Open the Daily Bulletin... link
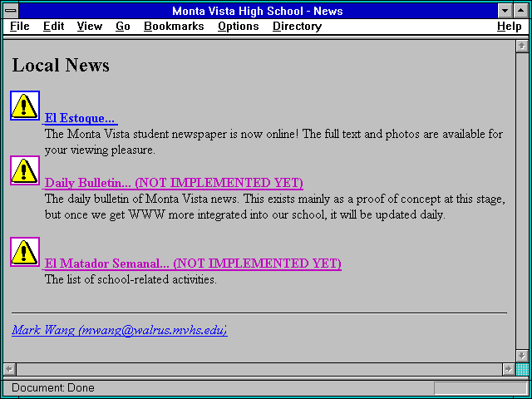The height and width of the screenshot is (399, 532). [174, 183]
